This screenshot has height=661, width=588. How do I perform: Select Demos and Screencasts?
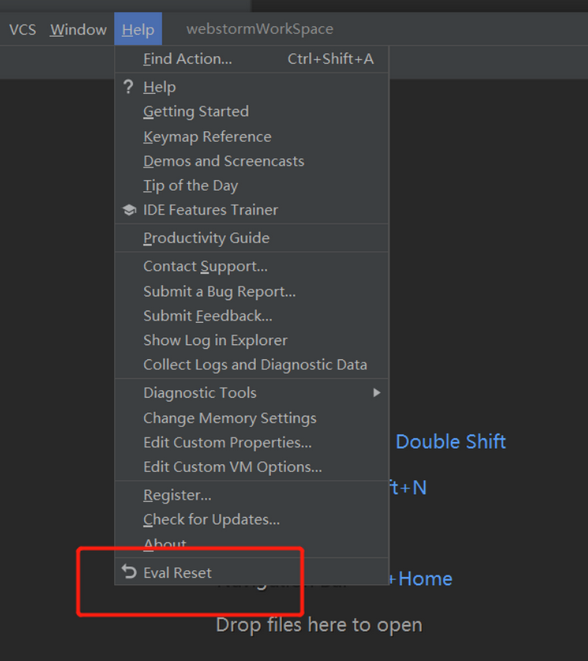tap(252, 161)
